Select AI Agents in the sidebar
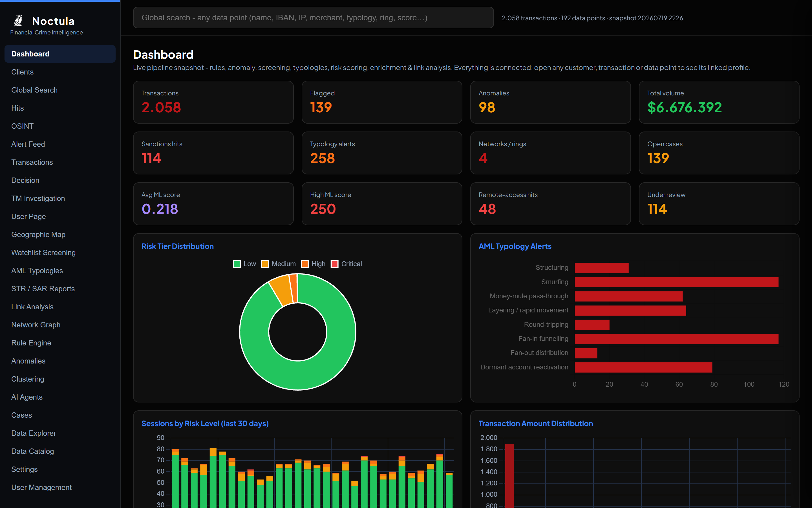812x508 pixels. tap(60, 397)
